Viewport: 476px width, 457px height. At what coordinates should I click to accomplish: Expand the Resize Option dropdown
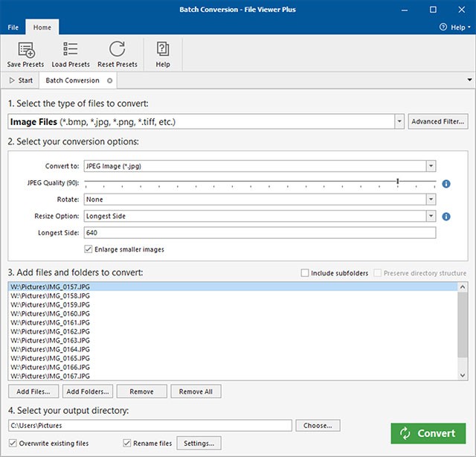[431, 217]
